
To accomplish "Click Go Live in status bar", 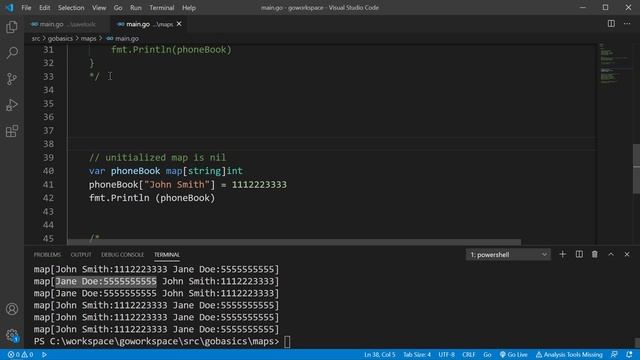I will [x=513, y=355].
